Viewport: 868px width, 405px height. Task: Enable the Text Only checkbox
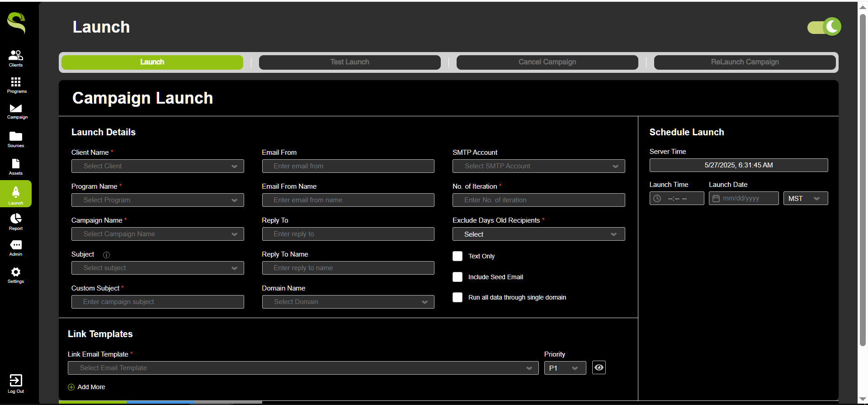tap(458, 256)
